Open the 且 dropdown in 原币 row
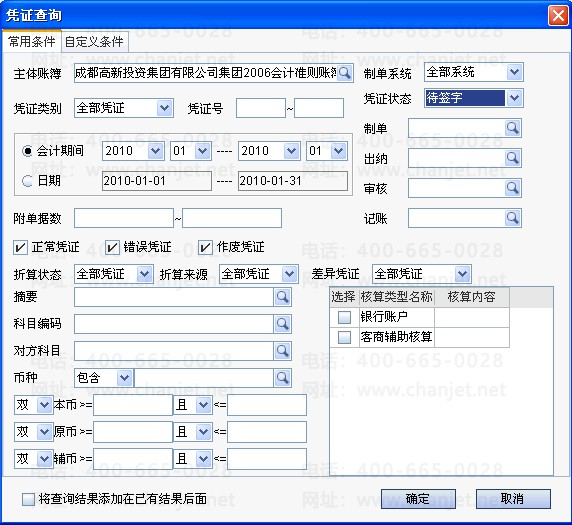 (x=203, y=432)
